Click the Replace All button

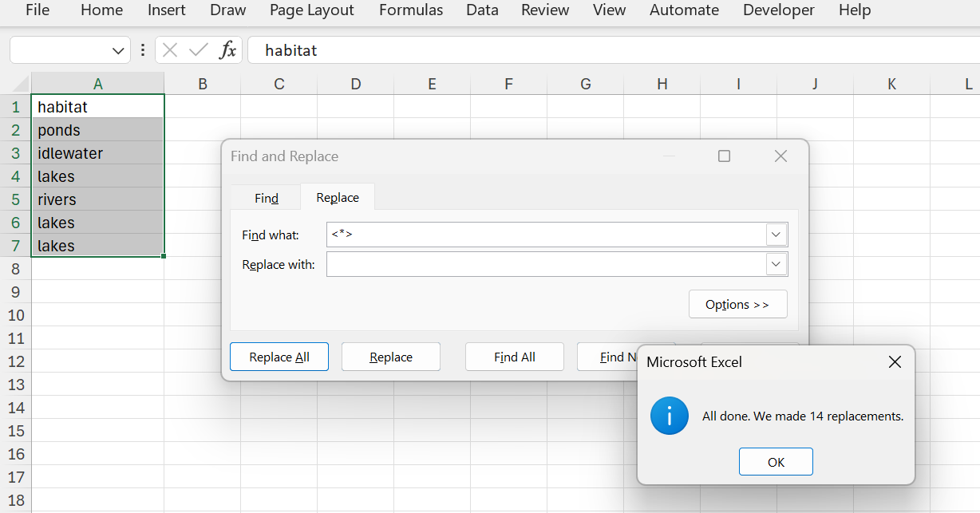279,357
